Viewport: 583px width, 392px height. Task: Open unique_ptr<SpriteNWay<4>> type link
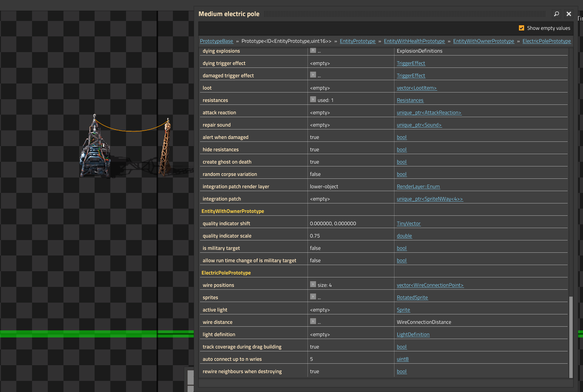pos(430,199)
